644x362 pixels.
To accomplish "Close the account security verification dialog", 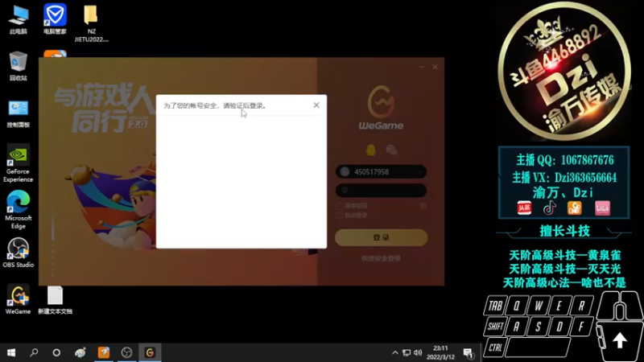I will (316, 105).
